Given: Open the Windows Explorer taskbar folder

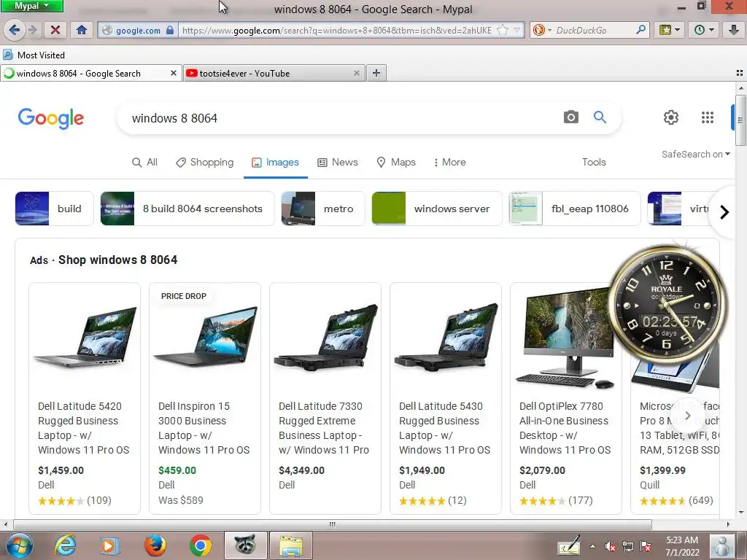Looking at the screenshot, I should pos(291,545).
